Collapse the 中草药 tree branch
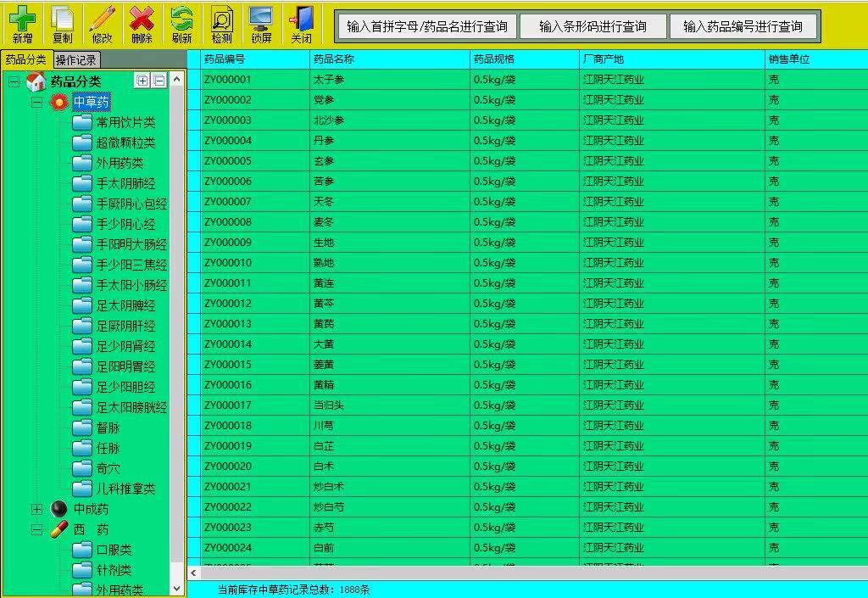The height and width of the screenshot is (598, 868). point(37,102)
